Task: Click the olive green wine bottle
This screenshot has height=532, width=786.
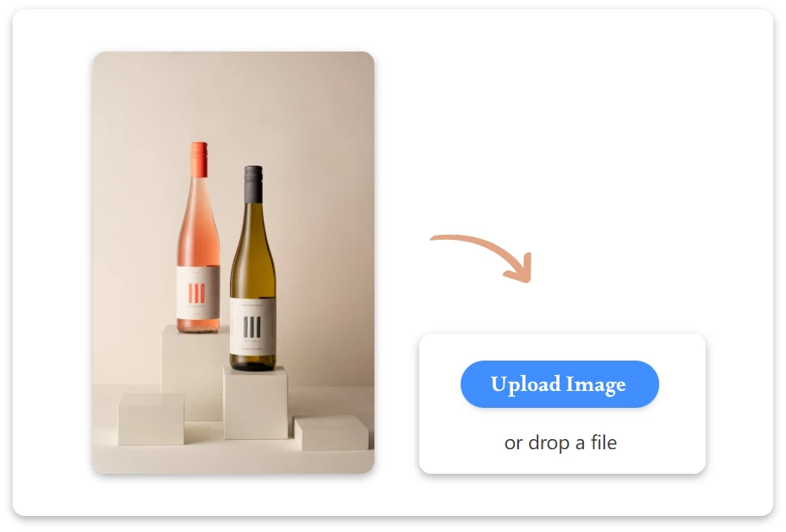Action: pyautogui.click(x=254, y=269)
